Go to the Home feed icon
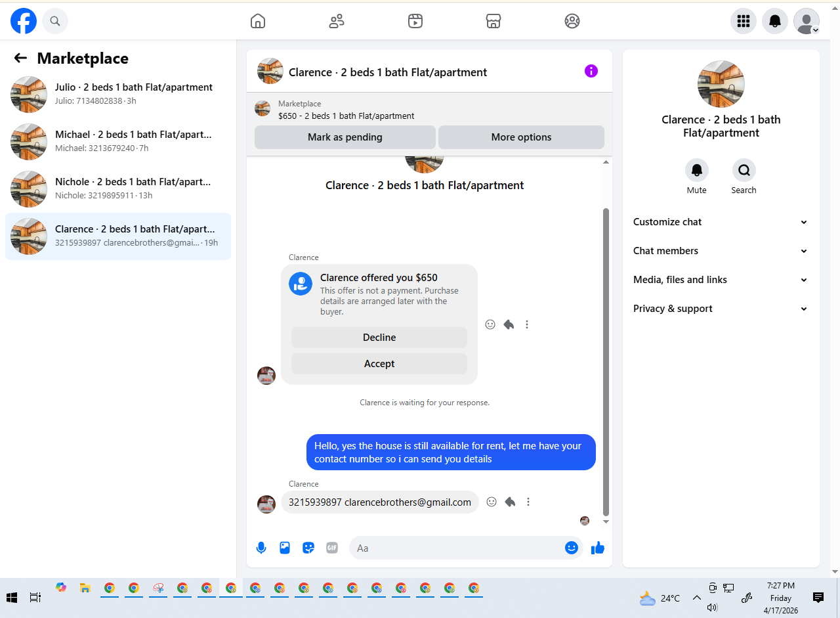Image resolution: width=840 pixels, height=618 pixels. [x=258, y=21]
